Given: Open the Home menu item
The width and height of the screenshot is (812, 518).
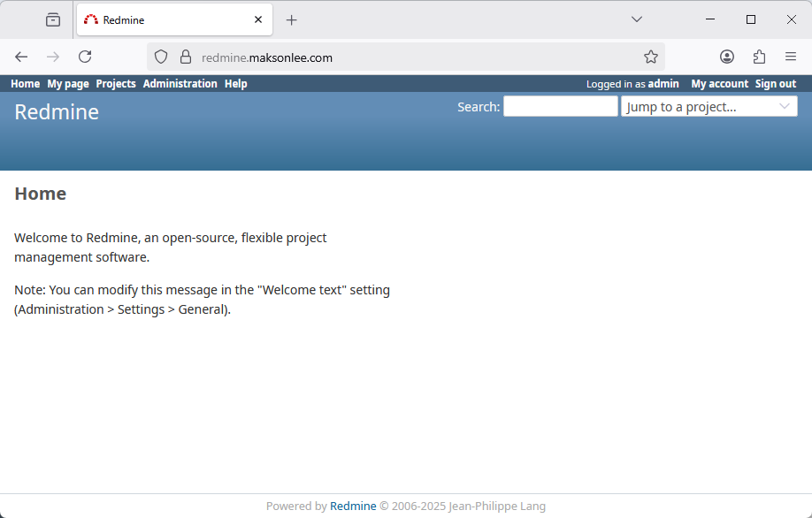Looking at the screenshot, I should point(26,84).
